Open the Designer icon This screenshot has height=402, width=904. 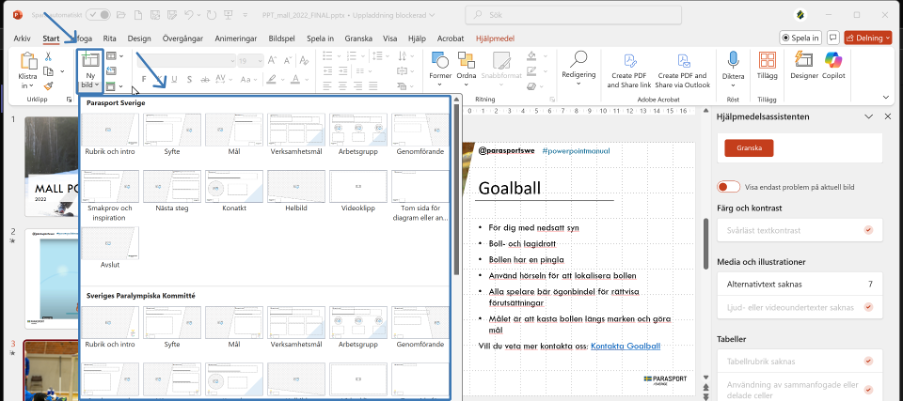(804, 59)
